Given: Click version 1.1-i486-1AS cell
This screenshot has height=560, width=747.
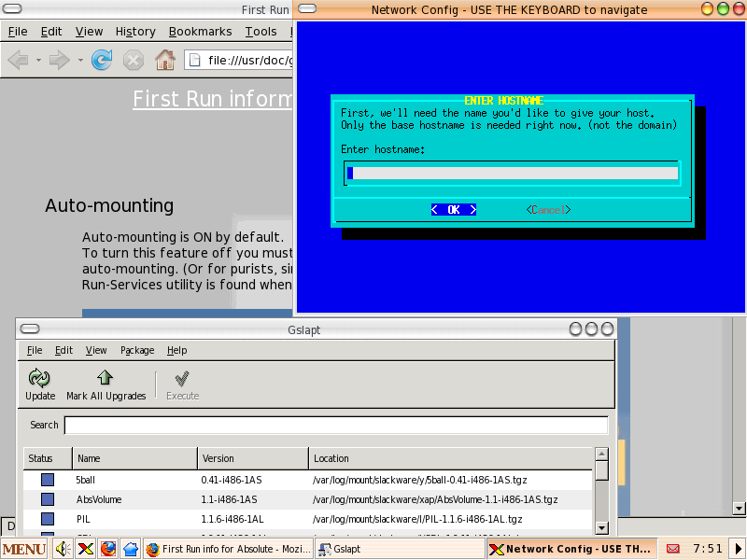Looking at the screenshot, I should coord(229,499).
